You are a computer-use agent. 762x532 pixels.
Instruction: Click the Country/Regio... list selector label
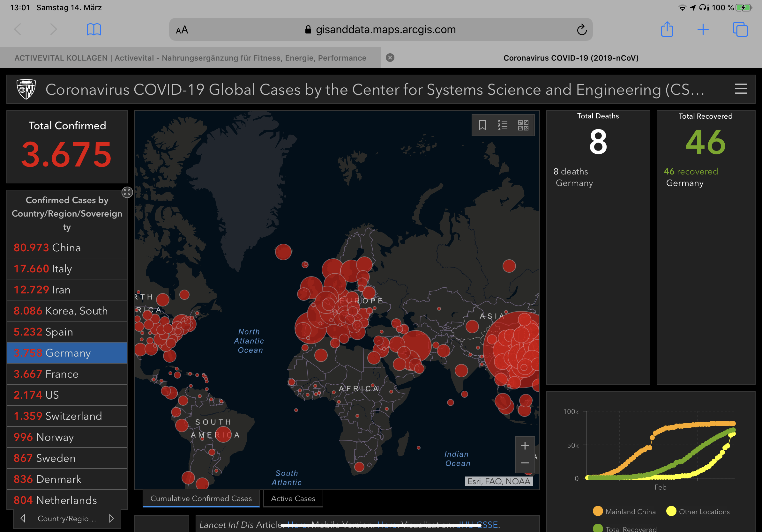(67, 518)
